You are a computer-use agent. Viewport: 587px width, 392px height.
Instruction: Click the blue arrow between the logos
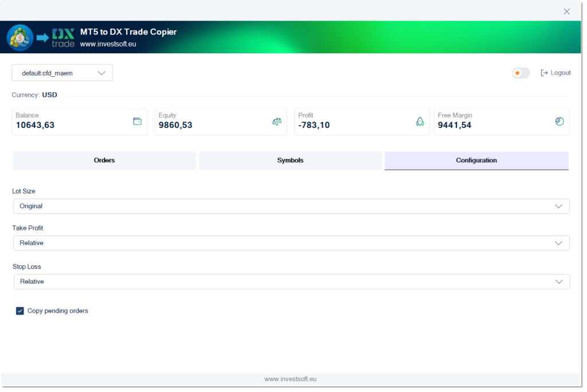(42, 38)
